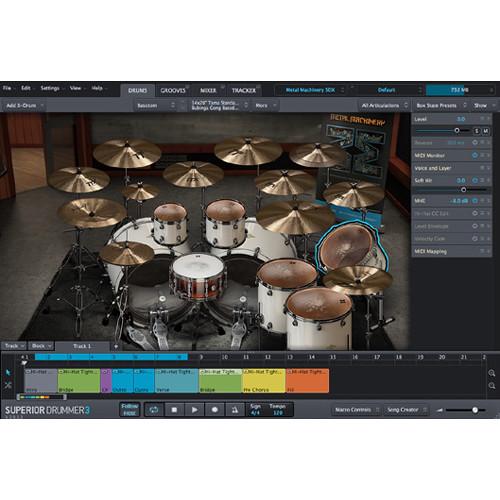Toggle the Velocity Gate power button

point(475,239)
